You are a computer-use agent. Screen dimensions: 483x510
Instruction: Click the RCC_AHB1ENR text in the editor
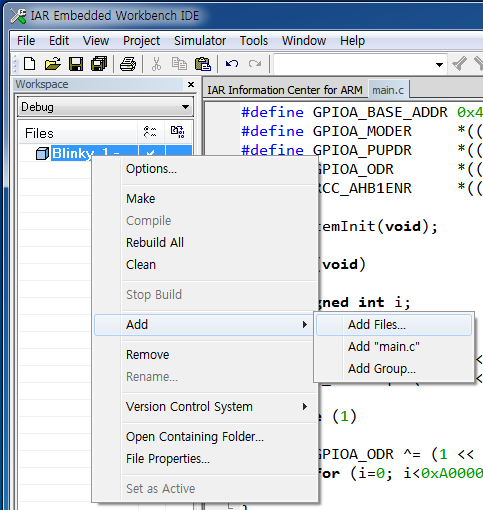click(x=365, y=188)
